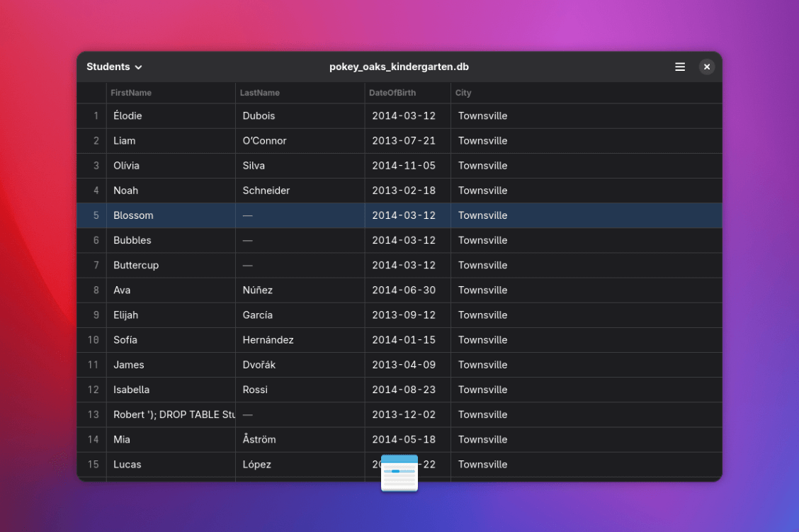Select the DateOfBirth column header
799x532 pixels.
click(392, 93)
